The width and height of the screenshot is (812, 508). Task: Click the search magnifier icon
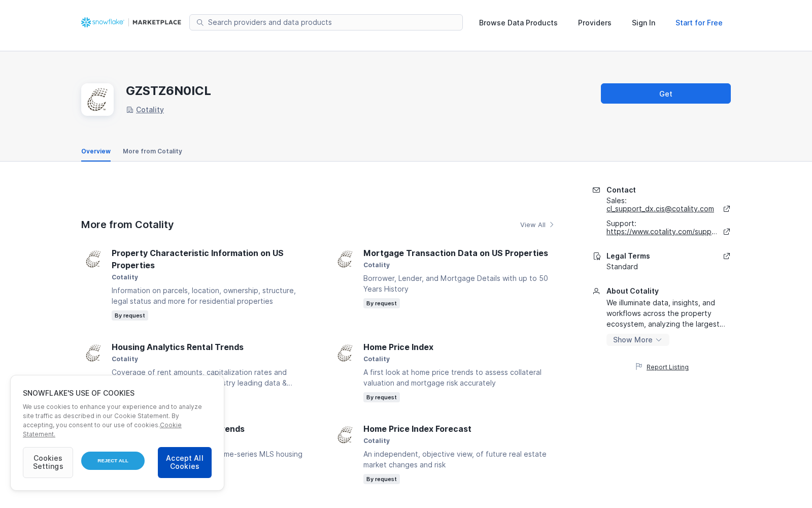200,22
